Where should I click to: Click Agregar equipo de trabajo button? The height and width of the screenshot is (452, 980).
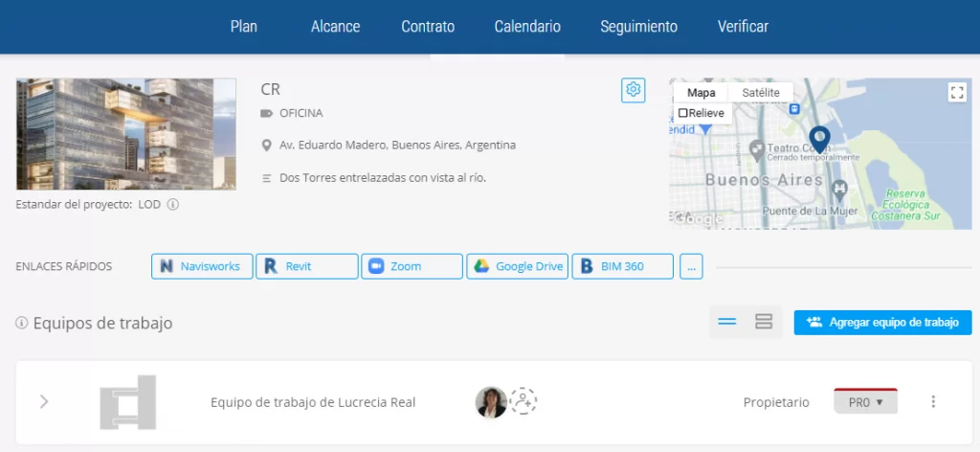[882, 322]
